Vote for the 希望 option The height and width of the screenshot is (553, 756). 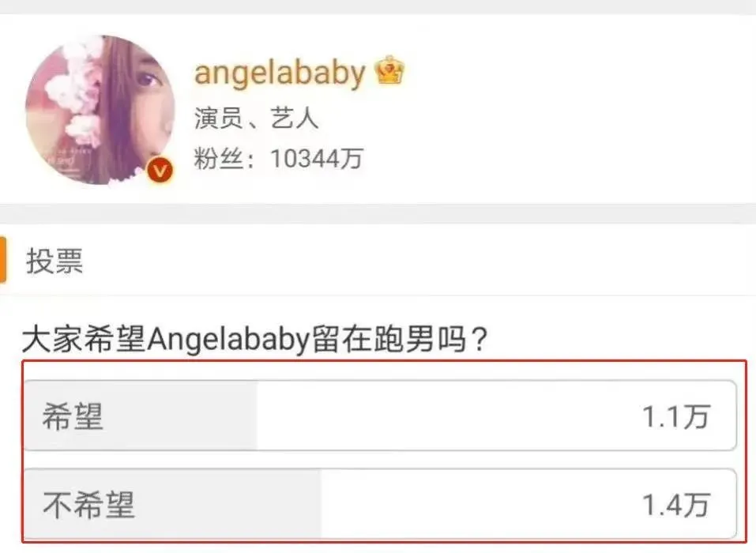pos(380,416)
